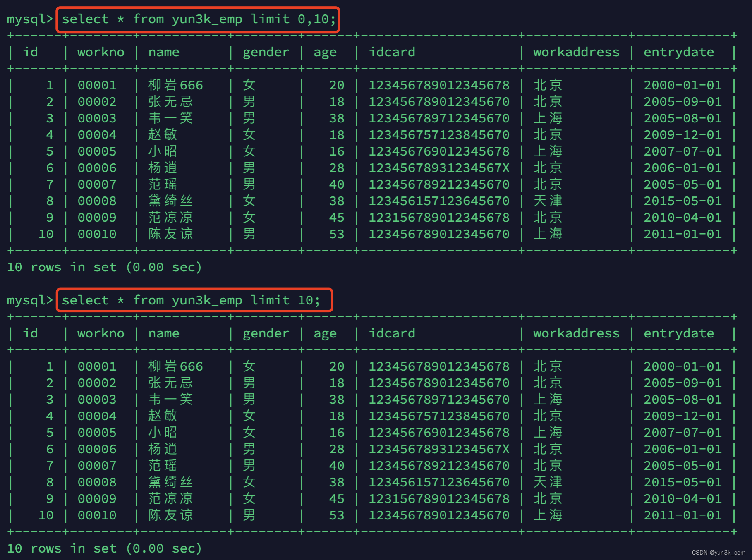Click name '韦一笑' in limit 10 results
This screenshot has height=560, width=752.
[x=171, y=400]
